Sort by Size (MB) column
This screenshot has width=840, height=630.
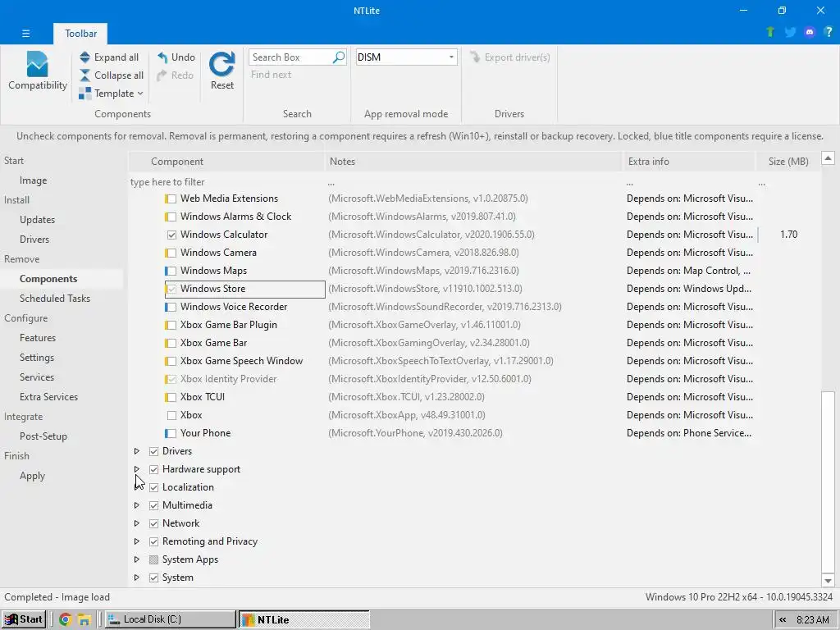click(787, 162)
